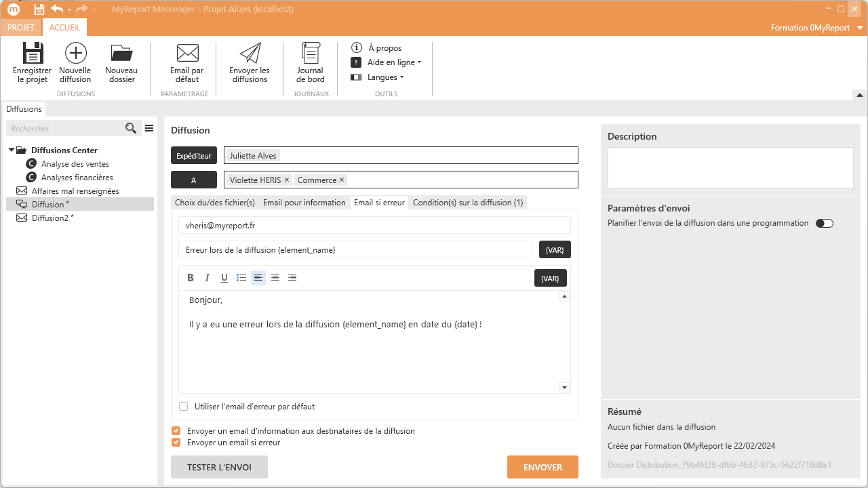The image size is (868, 488).
Task: Click the TESTER L'ENVOI button
Action: [219, 467]
